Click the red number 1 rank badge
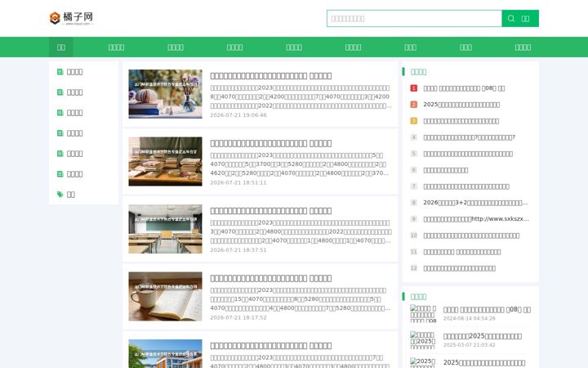 pyautogui.click(x=413, y=88)
